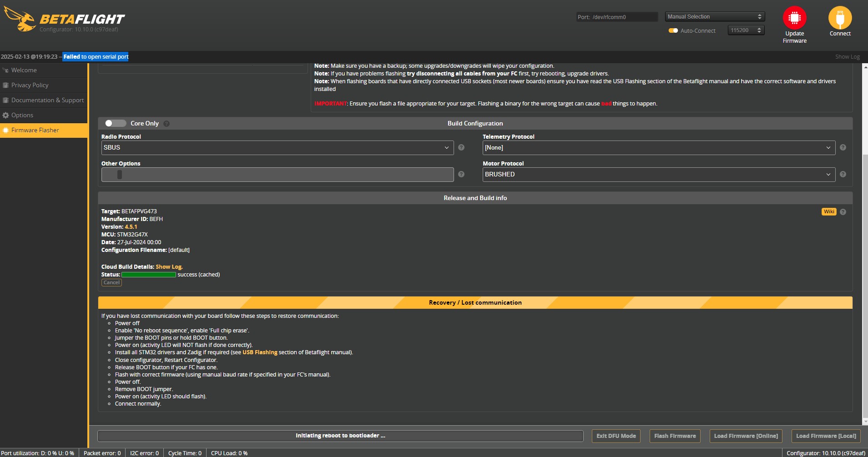Click the 'Target: BETAFPVG473' text
868x457 pixels.
click(x=129, y=211)
